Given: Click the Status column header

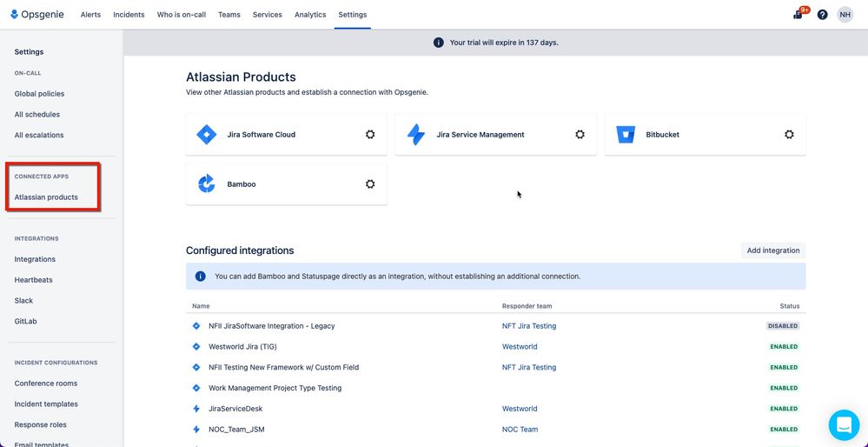Looking at the screenshot, I should click(x=790, y=306).
